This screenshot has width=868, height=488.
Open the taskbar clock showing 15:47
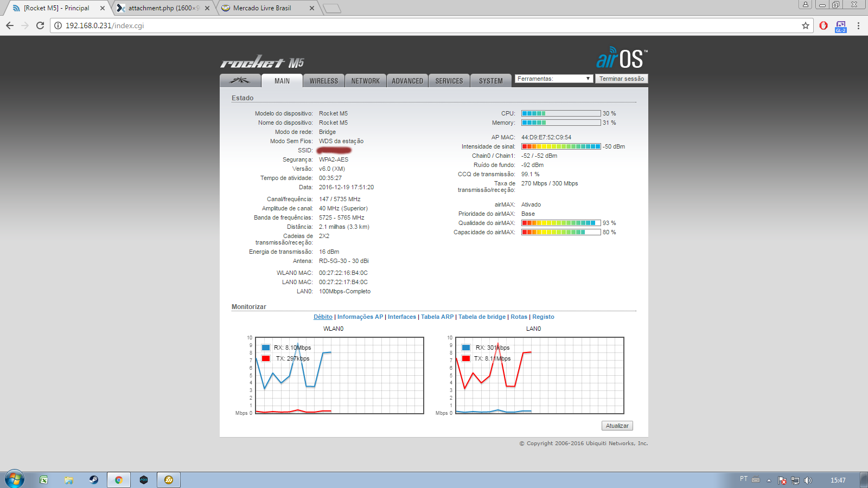click(838, 480)
